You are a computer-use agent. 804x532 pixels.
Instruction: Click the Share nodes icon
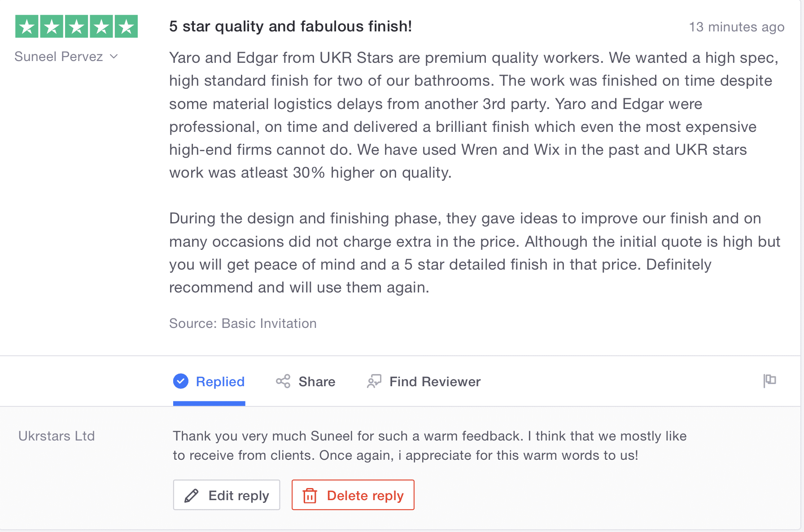283,381
